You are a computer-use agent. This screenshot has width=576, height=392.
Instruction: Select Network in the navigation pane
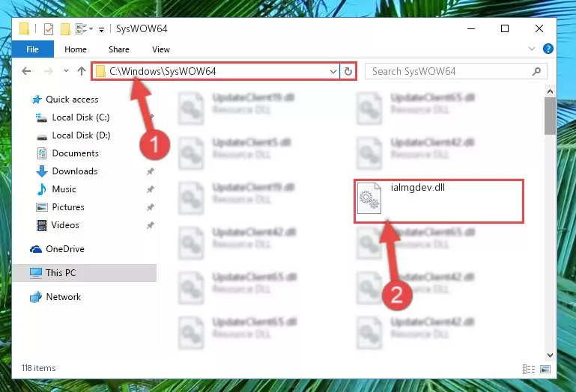coord(63,297)
